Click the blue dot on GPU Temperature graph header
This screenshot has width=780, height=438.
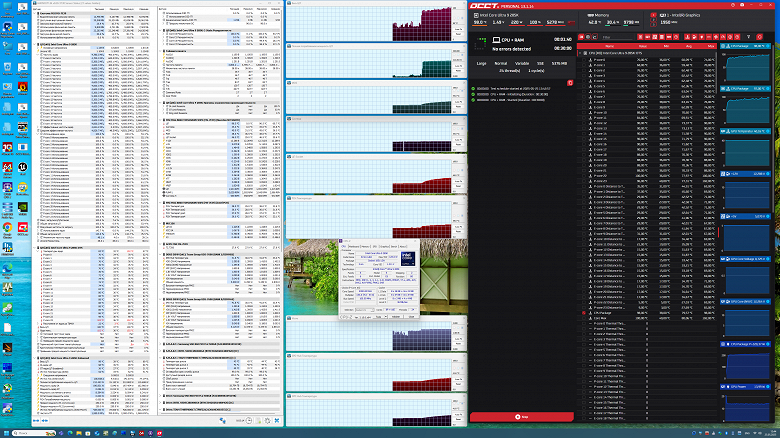coord(768,131)
